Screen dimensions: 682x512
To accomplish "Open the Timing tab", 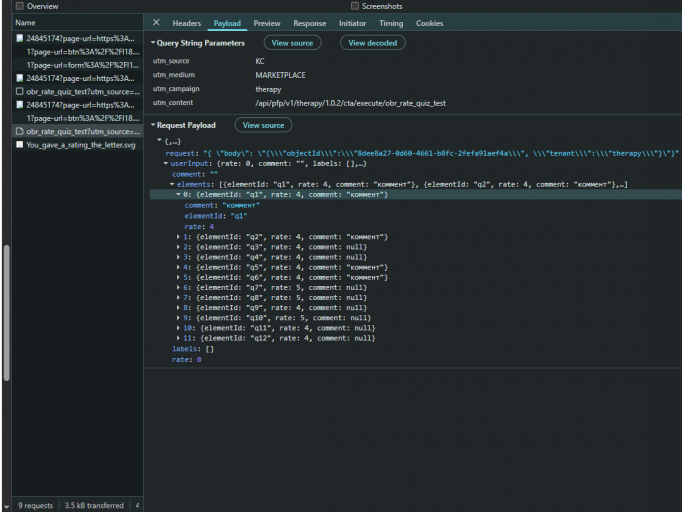I will [391, 23].
